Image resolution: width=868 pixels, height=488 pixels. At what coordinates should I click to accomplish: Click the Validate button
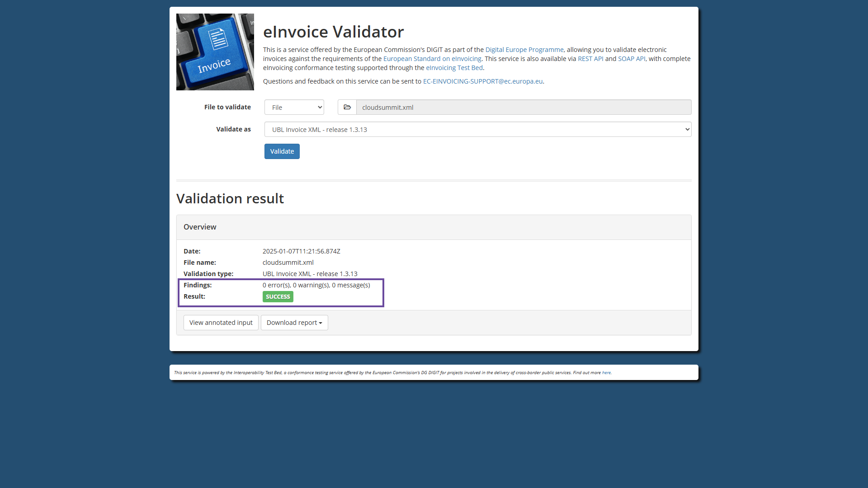[282, 151]
